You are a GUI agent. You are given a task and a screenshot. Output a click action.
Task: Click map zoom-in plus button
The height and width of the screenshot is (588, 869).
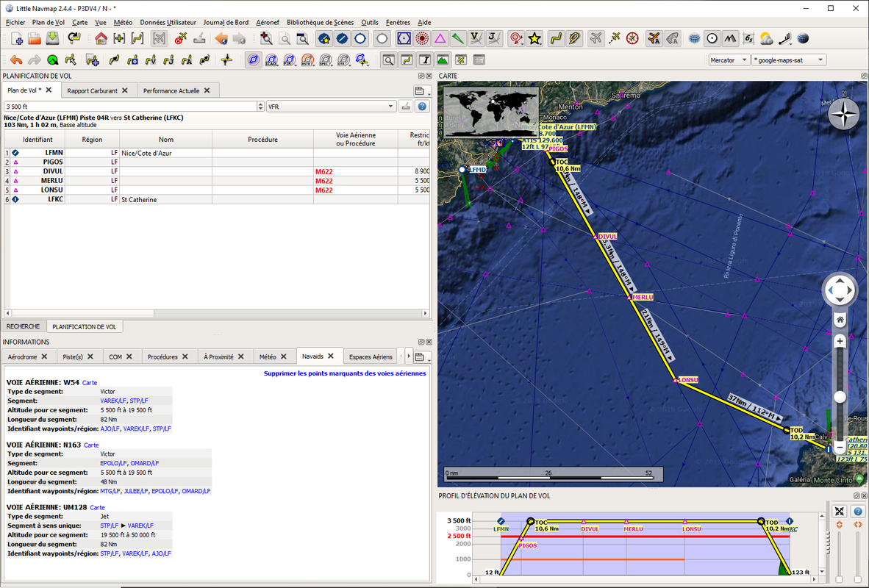[x=840, y=341]
